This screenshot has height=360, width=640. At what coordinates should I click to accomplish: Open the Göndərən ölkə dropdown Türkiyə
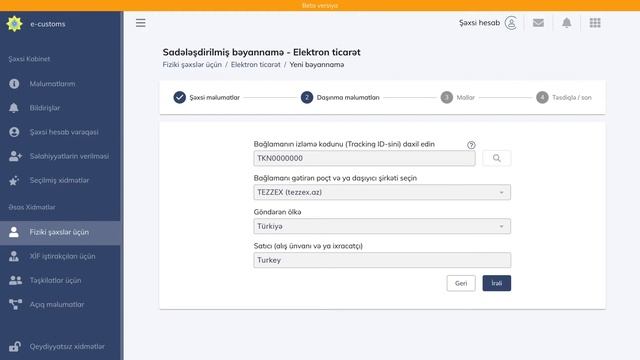pos(382,226)
